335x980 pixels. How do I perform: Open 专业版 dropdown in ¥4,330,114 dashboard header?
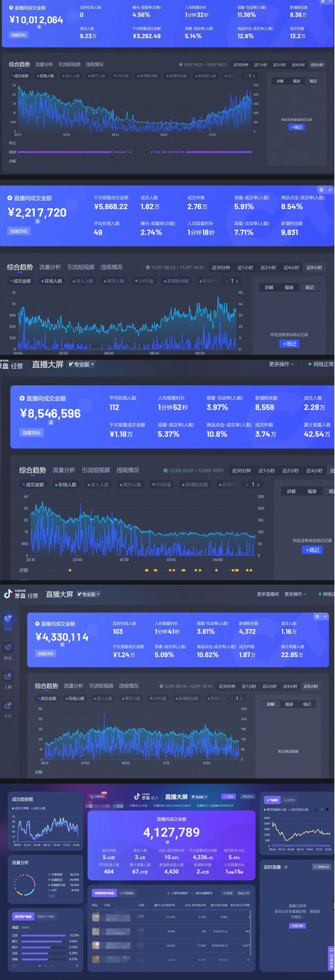click(88, 594)
